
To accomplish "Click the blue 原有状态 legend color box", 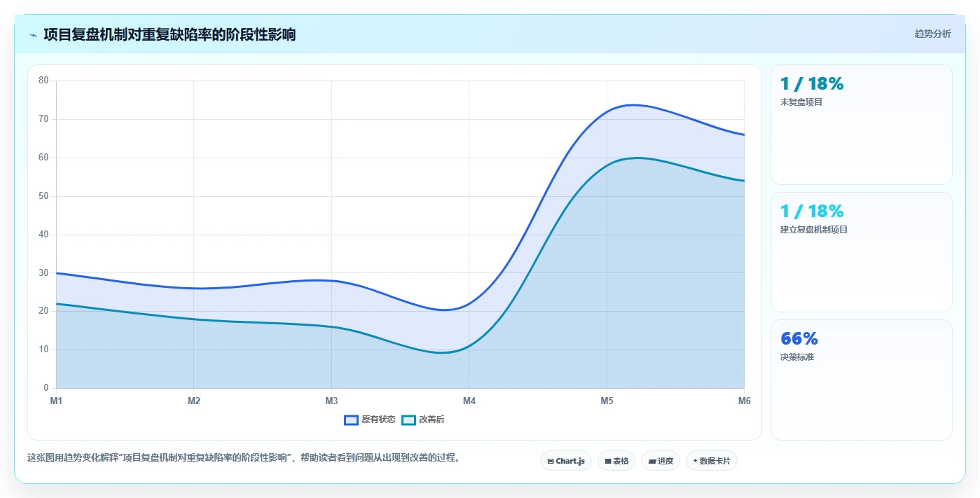I will tap(352, 420).
